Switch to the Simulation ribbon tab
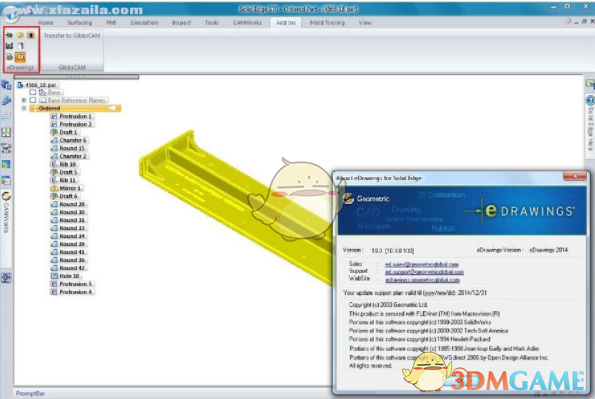The image size is (595, 399). [x=144, y=23]
